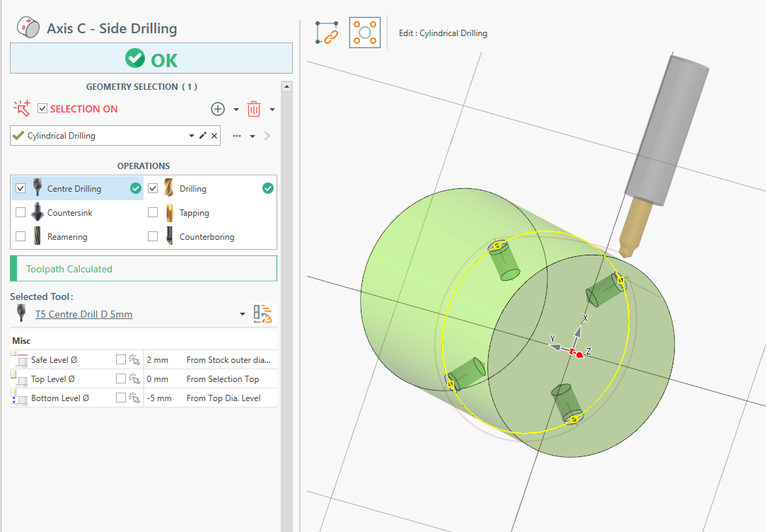
Task: Click the add geometry plus icon
Action: [218, 109]
